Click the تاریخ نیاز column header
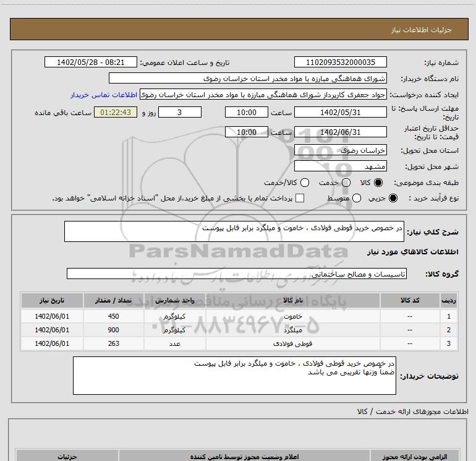Viewport: 476px width, 461px height. coord(52,300)
